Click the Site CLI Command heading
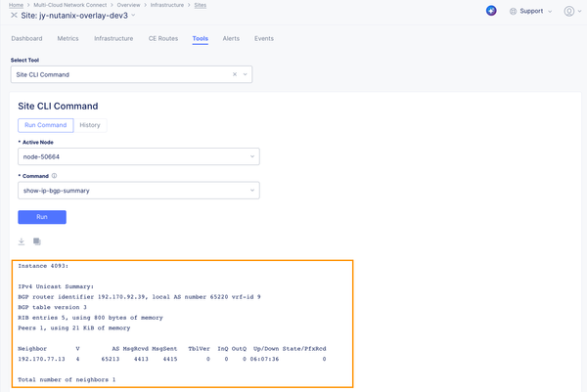This screenshot has width=587, height=392. [58, 107]
